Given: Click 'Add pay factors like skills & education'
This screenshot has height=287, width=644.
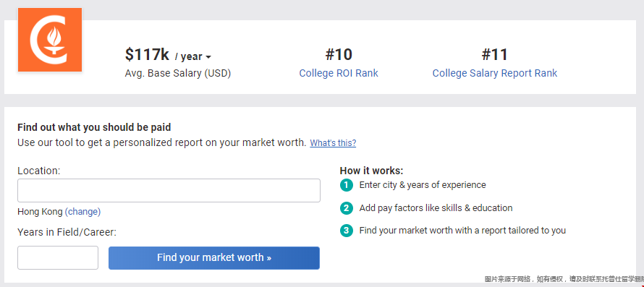Looking at the screenshot, I should [436, 207].
